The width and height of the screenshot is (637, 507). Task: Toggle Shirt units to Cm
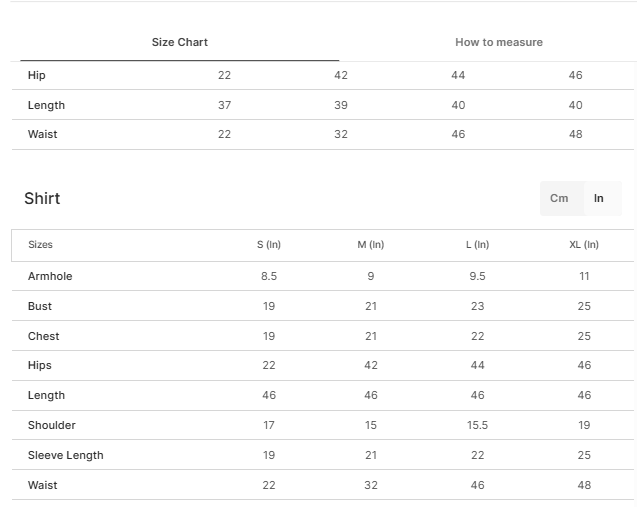pos(559,198)
